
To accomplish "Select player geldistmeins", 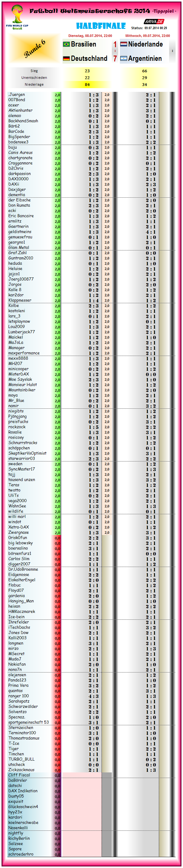I will [x=20, y=232].
